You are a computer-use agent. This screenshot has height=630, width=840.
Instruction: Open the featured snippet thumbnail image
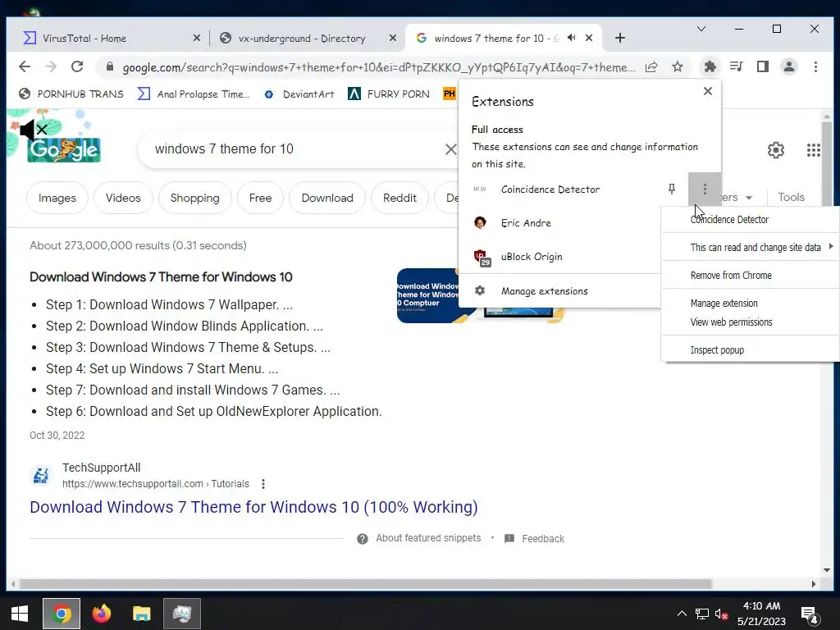[x=427, y=295]
